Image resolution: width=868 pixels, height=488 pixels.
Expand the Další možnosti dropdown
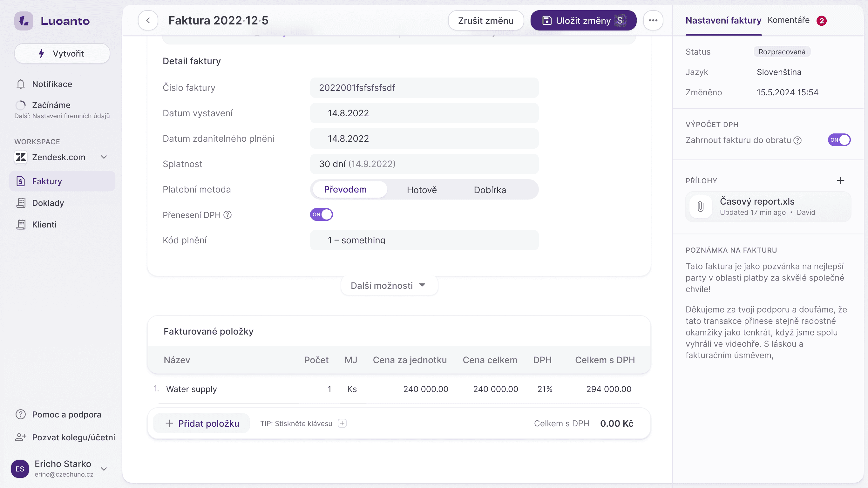(x=389, y=285)
